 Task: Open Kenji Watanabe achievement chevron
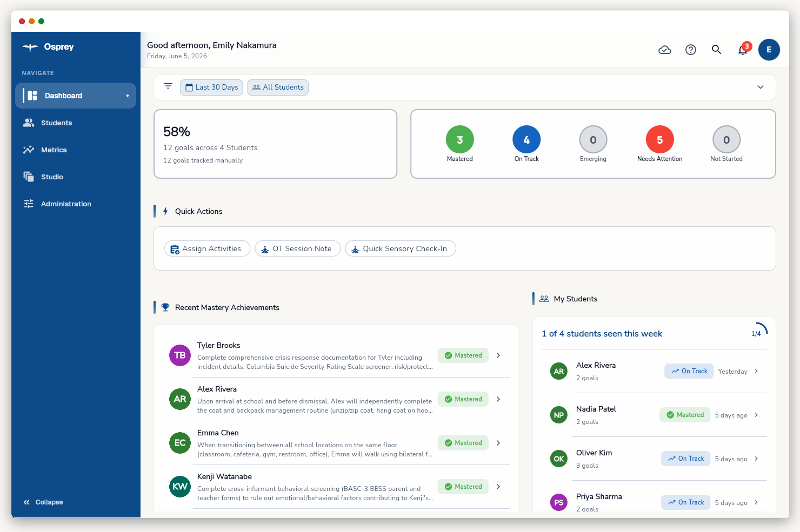click(498, 487)
